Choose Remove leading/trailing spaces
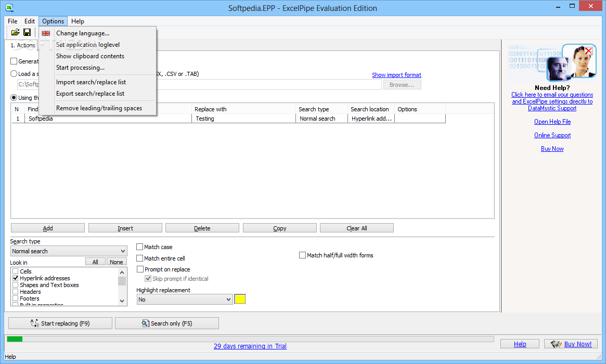The width and height of the screenshot is (606, 364). tap(99, 108)
